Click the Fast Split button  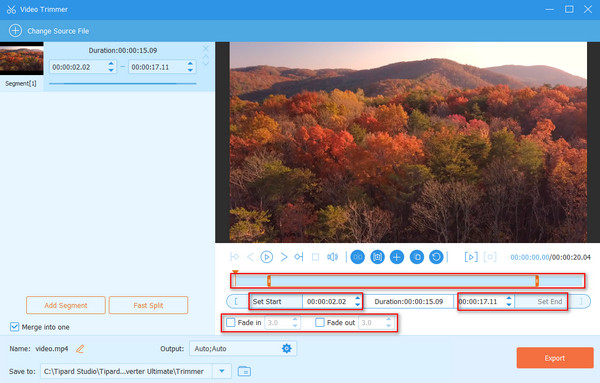tap(148, 305)
